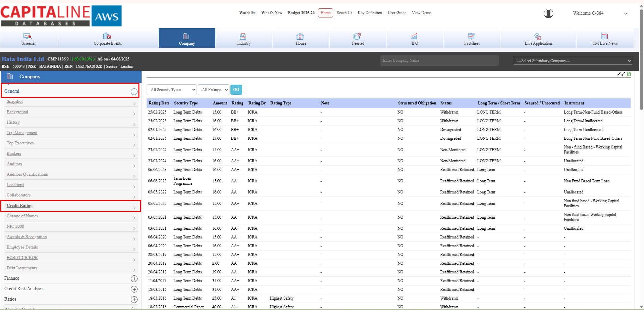Expand the Finance section
Image resolution: width=644 pixels, height=310 pixels.
[x=134, y=279]
